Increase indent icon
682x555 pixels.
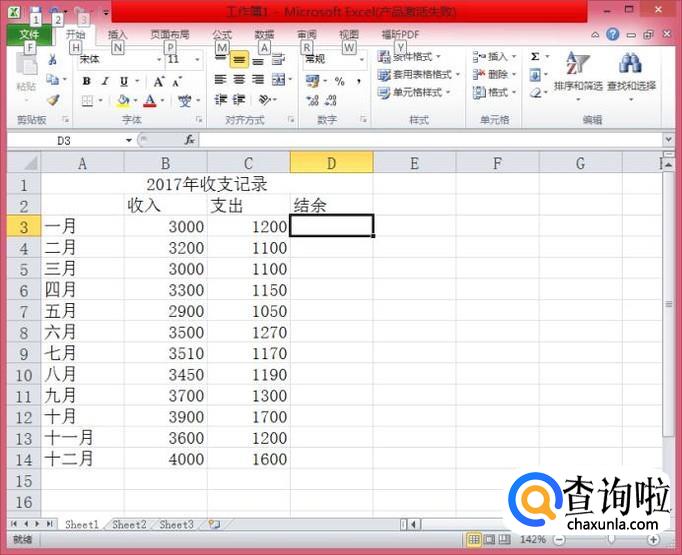[239, 100]
